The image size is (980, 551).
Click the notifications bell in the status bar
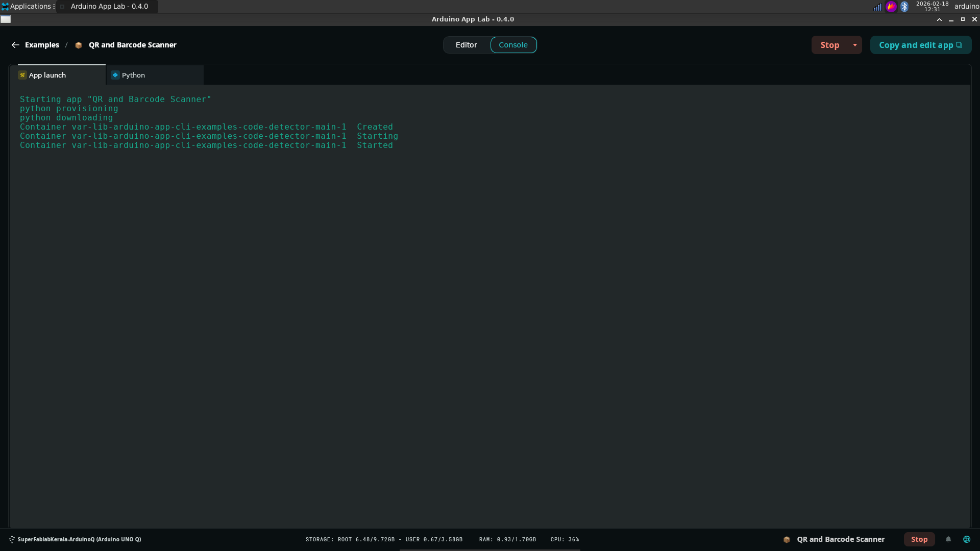point(949,539)
